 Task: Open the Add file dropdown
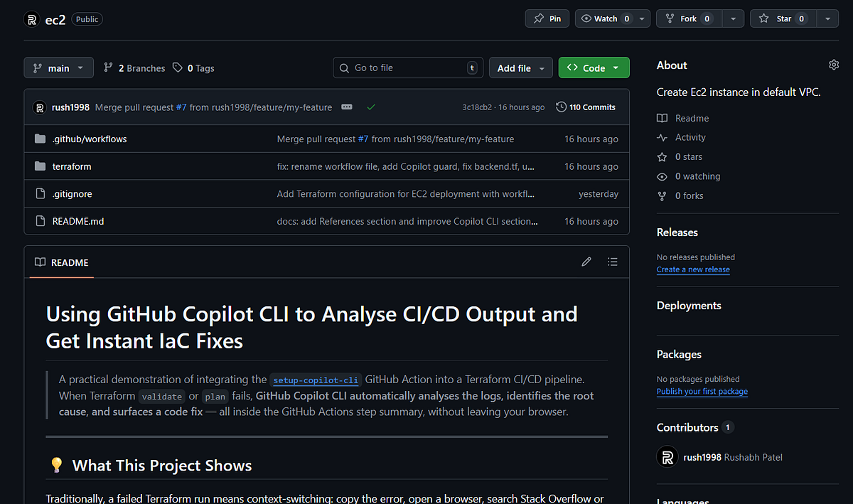pyautogui.click(x=521, y=68)
